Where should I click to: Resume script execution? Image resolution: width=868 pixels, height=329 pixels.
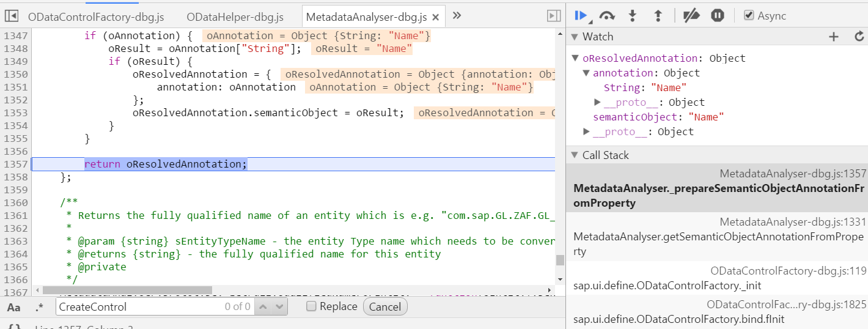point(581,15)
